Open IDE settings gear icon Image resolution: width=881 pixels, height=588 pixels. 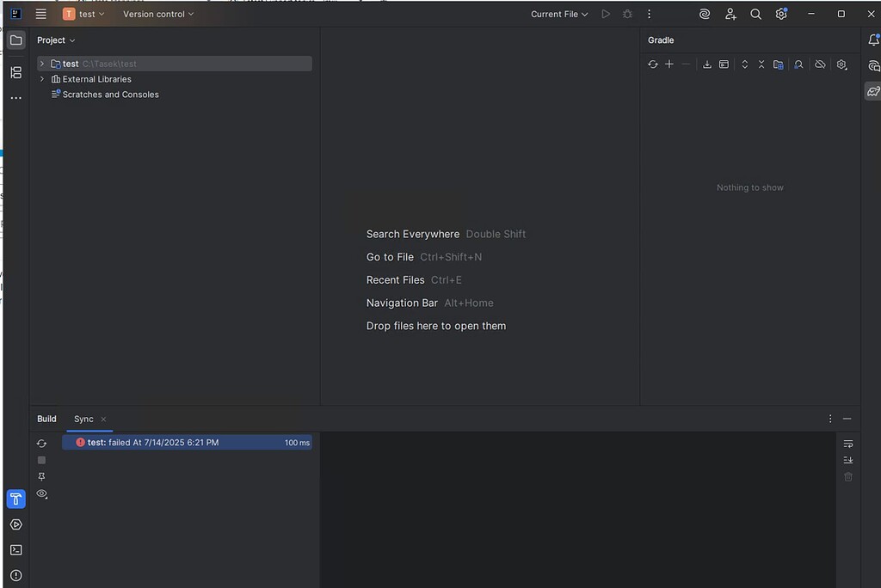tap(781, 14)
